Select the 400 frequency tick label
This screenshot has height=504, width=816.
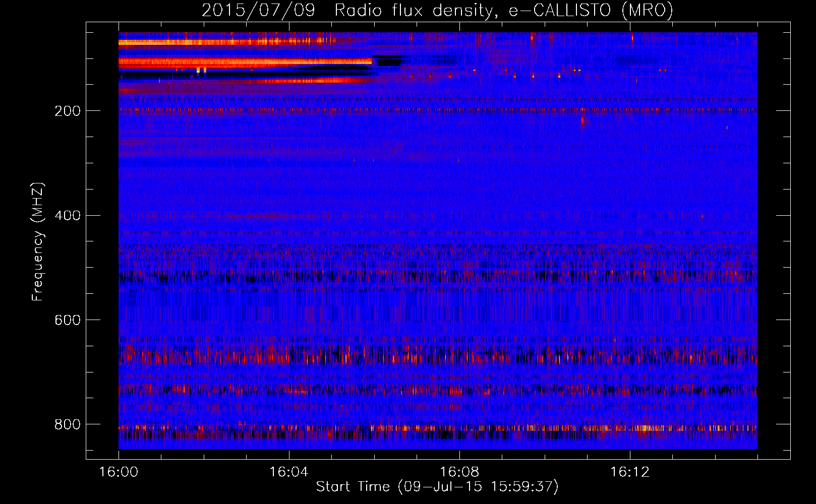[x=68, y=216]
